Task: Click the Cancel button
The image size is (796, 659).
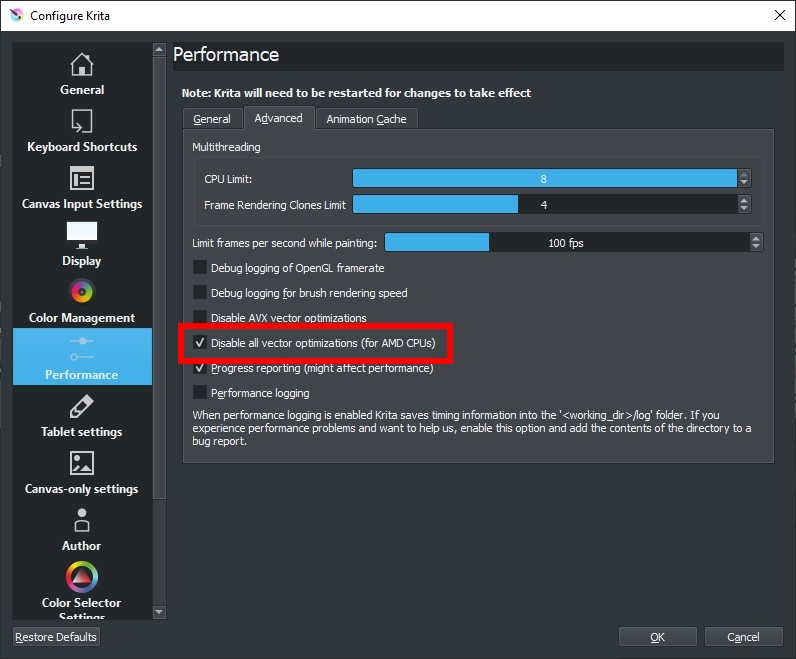Action: click(x=743, y=637)
